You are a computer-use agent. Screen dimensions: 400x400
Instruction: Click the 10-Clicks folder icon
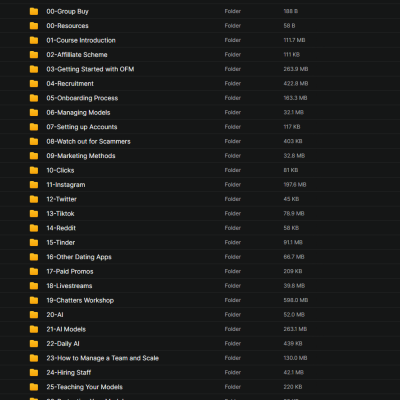[34, 170]
